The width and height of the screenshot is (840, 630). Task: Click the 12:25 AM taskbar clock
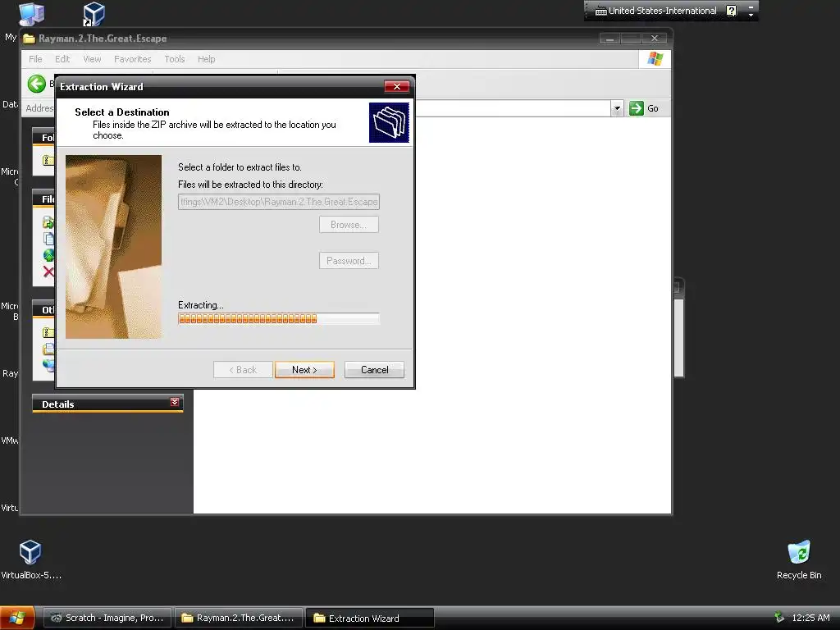810,618
